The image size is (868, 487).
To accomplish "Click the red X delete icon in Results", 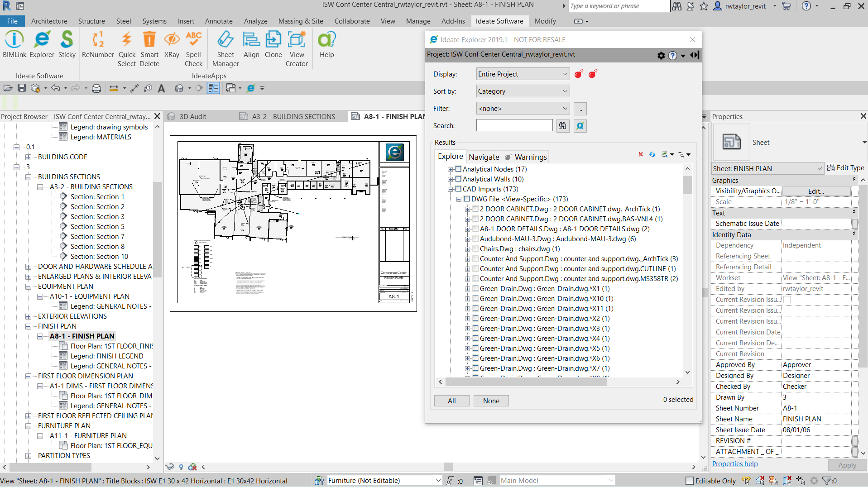I will click(x=641, y=154).
